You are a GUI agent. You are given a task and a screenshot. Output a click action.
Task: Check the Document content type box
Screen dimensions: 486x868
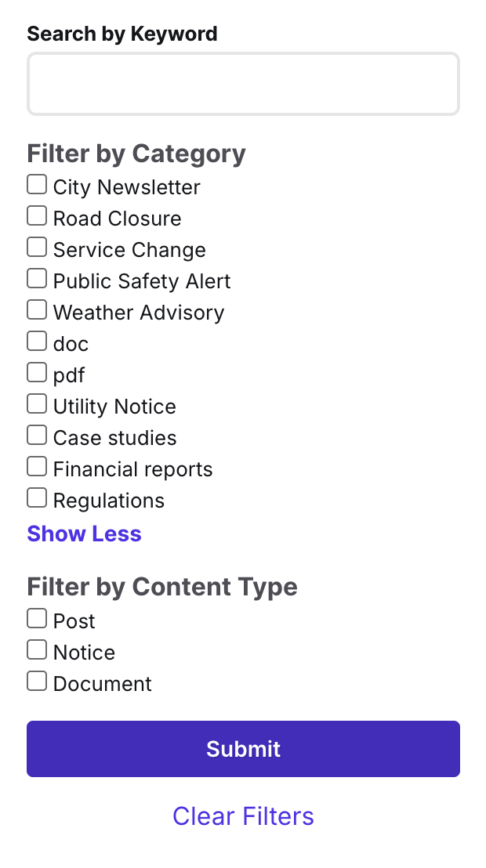pyautogui.click(x=37, y=681)
